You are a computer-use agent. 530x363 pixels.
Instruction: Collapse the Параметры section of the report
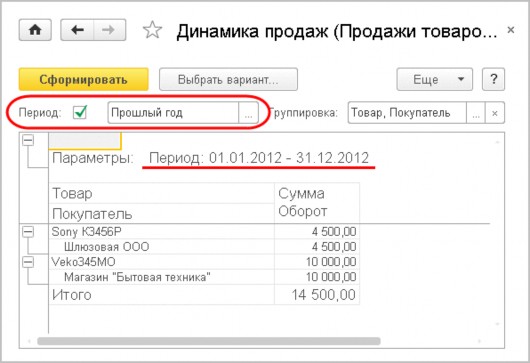click(28, 140)
